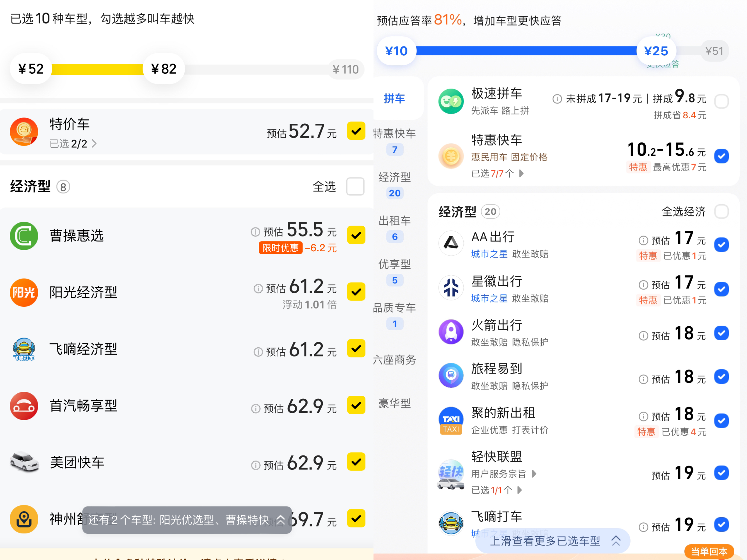Tap the 首汽畅享型 red car logo

point(24,406)
